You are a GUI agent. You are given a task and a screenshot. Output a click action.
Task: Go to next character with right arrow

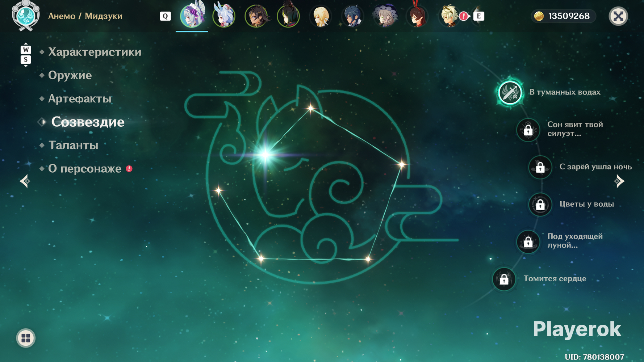click(x=619, y=181)
